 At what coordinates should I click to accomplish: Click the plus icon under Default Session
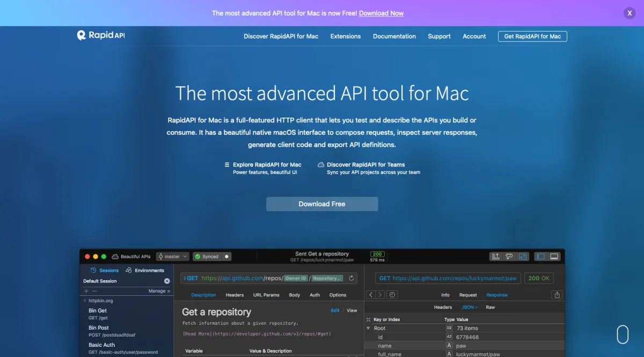pyautogui.click(x=86, y=291)
